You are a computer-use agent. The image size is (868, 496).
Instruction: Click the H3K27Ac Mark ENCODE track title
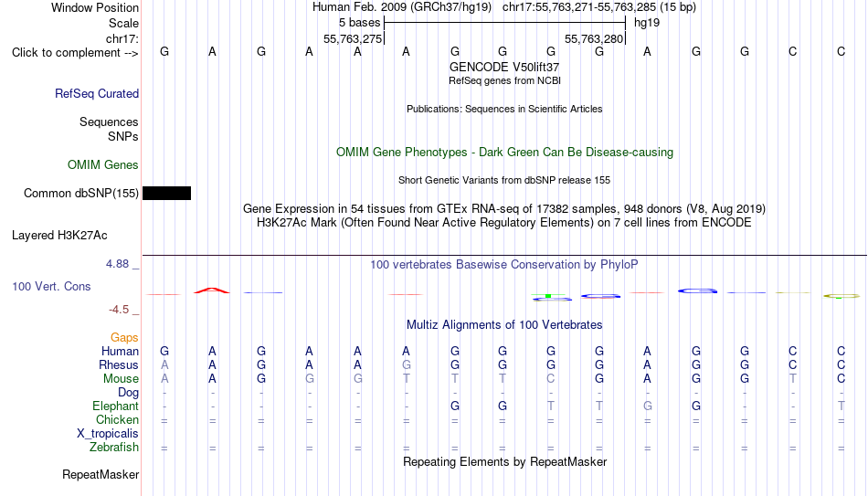504,223
